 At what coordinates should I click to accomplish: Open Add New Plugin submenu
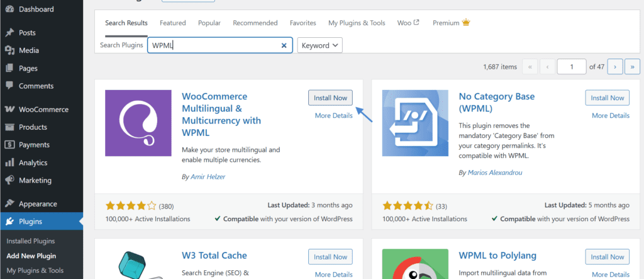31,256
